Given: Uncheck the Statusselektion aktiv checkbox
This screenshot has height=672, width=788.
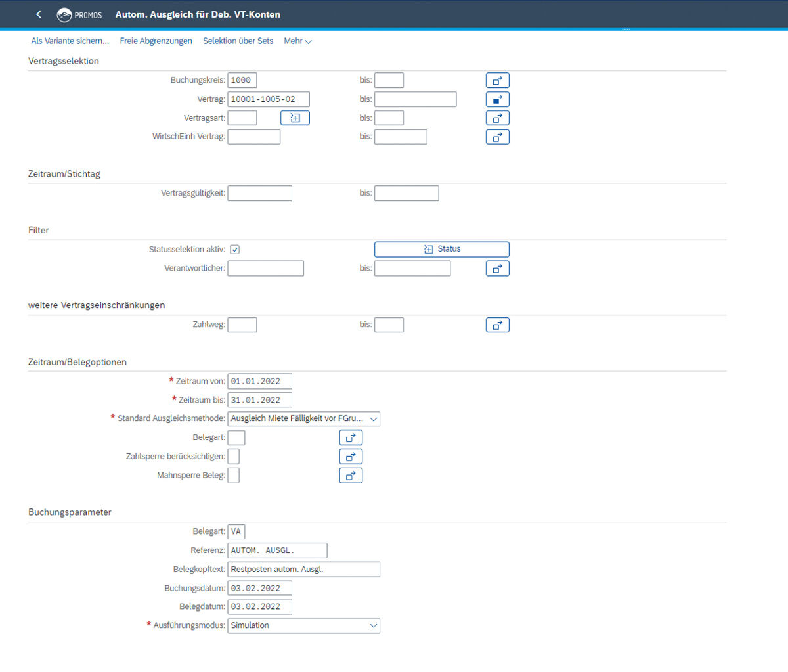Looking at the screenshot, I should (x=235, y=250).
